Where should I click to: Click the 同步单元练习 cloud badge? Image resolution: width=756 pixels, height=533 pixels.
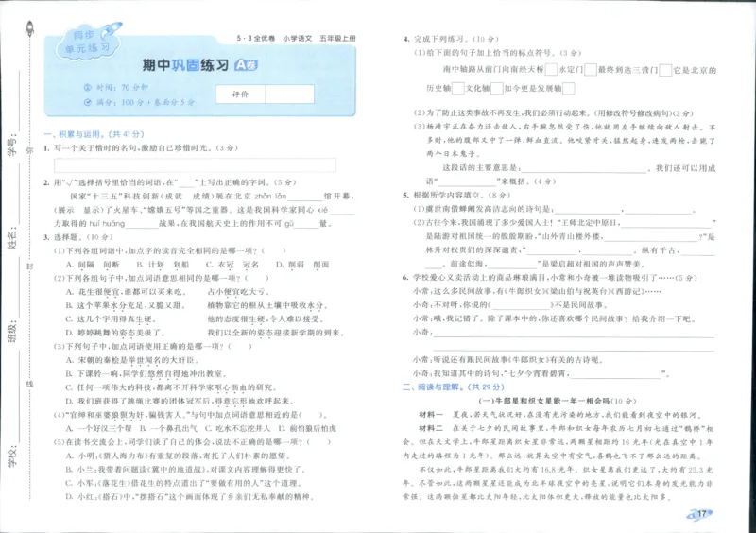[89, 42]
